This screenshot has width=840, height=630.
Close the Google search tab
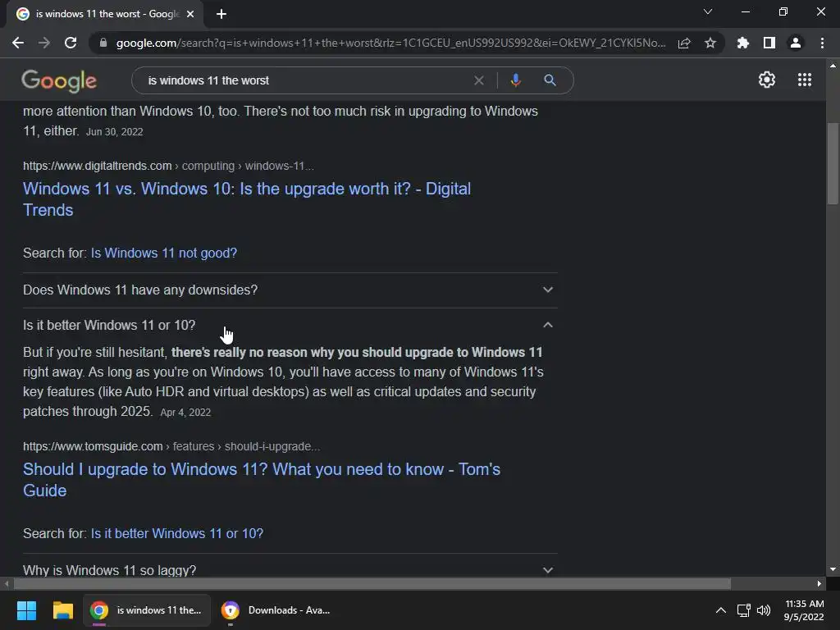tap(190, 14)
